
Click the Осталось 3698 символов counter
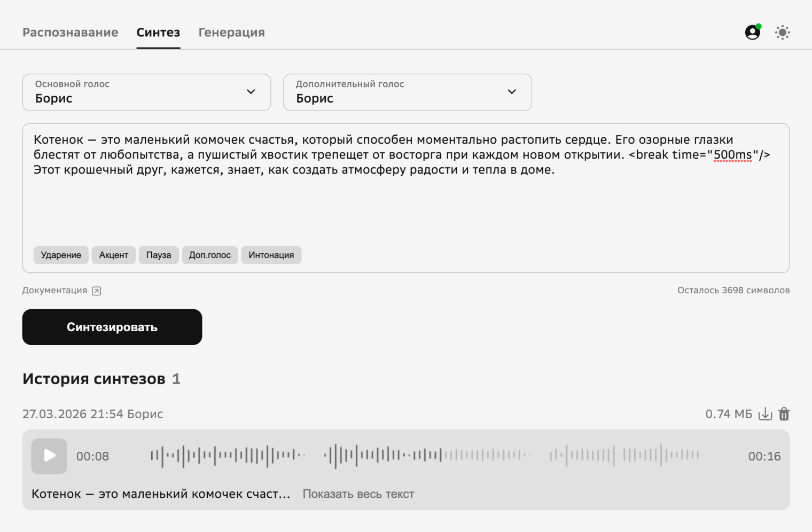point(733,291)
